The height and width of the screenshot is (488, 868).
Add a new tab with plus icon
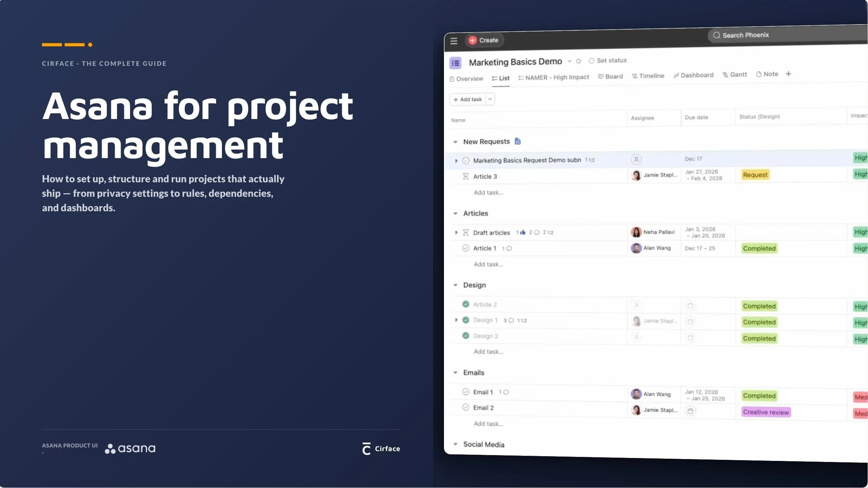(x=788, y=74)
